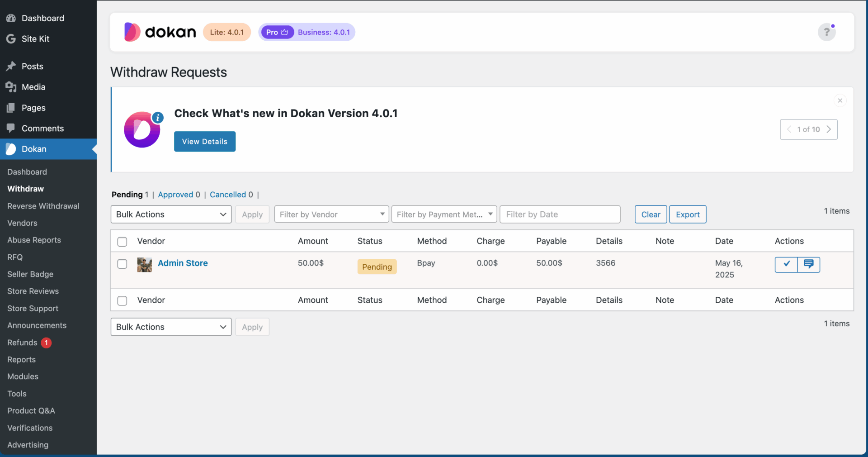This screenshot has height=457, width=868.
Task: Open the Admin Store vendor link
Action: pyautogui.click(x=183, y=263)
